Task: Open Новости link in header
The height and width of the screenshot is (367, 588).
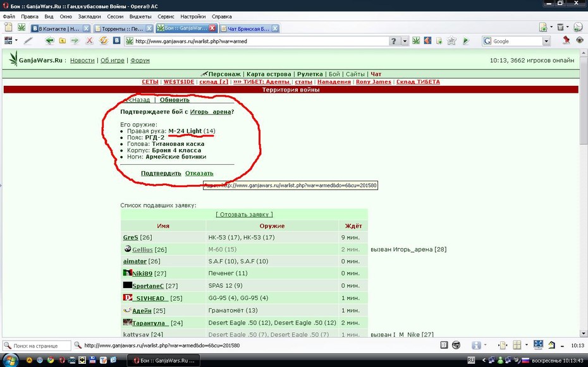Action: coord(82,60)
